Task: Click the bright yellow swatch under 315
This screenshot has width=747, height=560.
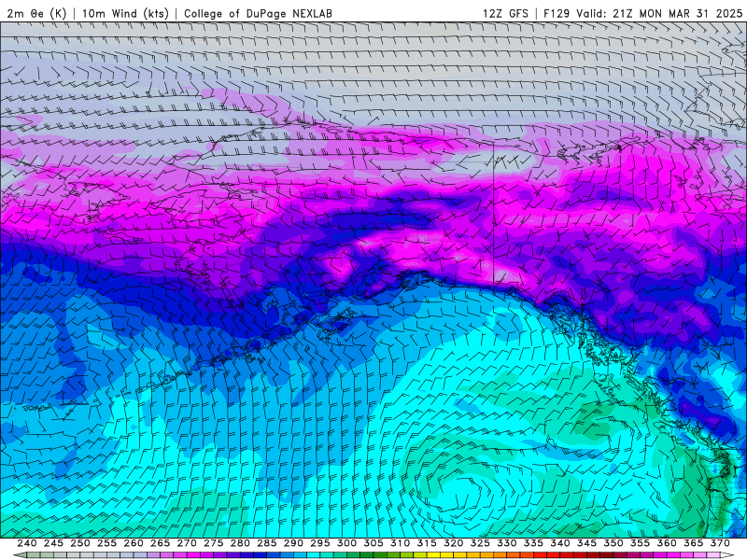Action: pos(433,555)
